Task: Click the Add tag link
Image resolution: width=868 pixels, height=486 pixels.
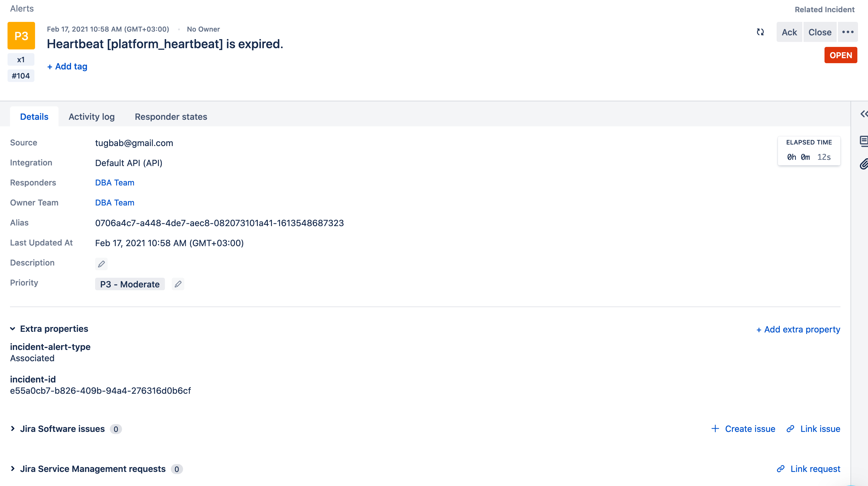Action: [67, 66]
